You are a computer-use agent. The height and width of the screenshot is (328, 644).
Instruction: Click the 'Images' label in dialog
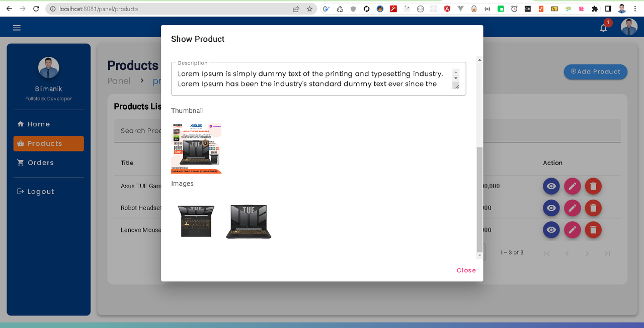click(182, 184)
